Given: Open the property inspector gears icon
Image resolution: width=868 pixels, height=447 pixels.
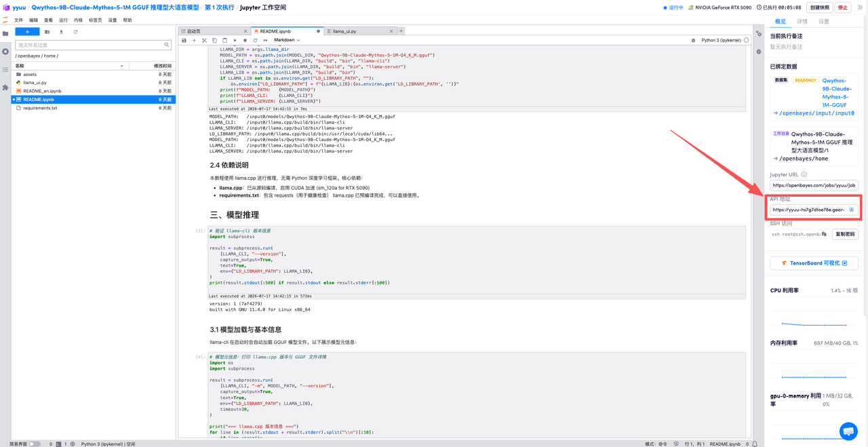Looking at the screenshot, I should click(759, 33).
